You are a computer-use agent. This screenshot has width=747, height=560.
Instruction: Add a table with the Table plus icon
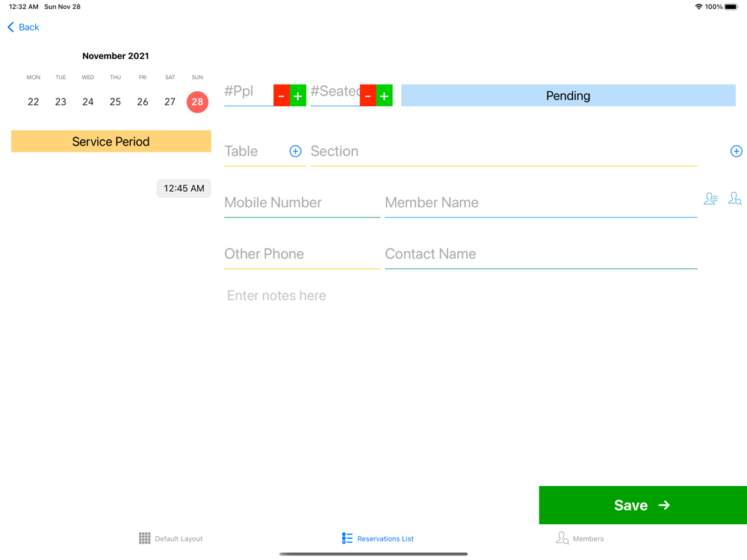pyautogui.click(x=295, y=151)
